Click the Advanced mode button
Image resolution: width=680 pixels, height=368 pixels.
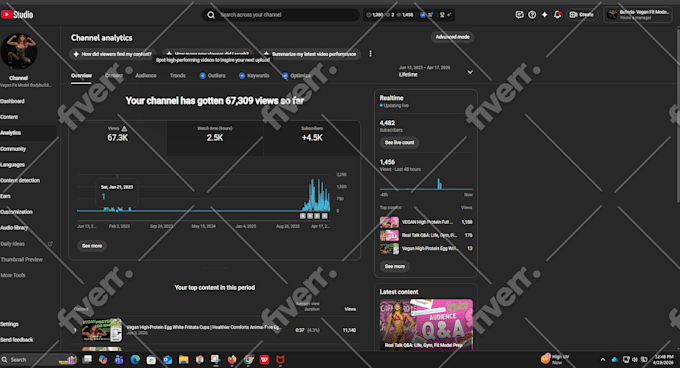[x=452, y=37]
